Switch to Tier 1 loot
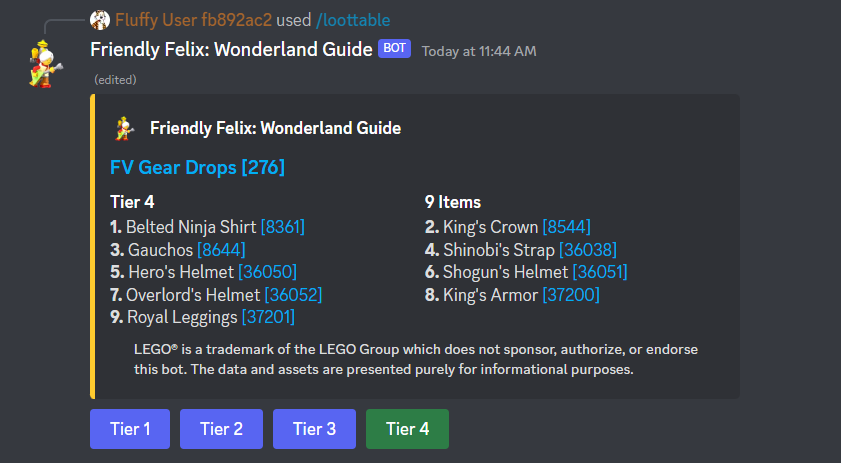Image resolution: width=841 pixels, height=463 pixels. pyautogui.click(x=130, y=429)
